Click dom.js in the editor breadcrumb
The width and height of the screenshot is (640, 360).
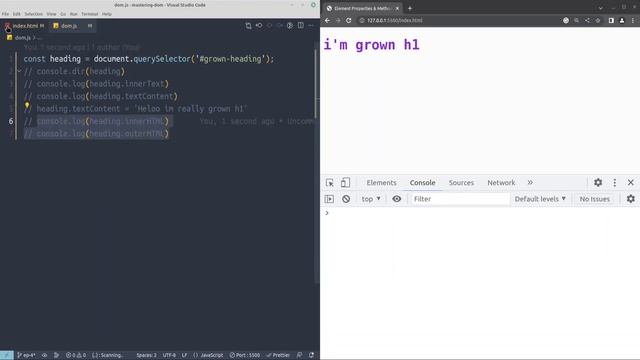[x=22, y=38]
